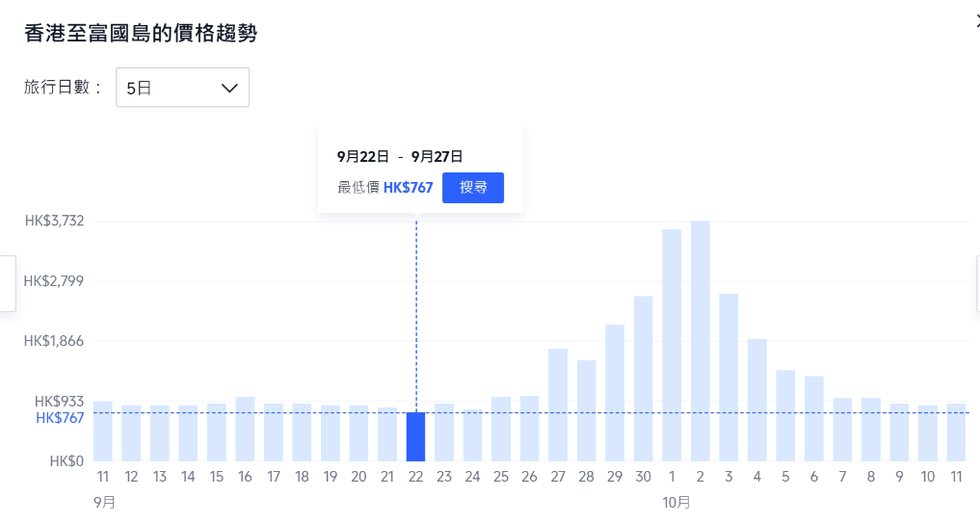
Task: Select the September 18 price bar
Action: click(x=302, y=432)
